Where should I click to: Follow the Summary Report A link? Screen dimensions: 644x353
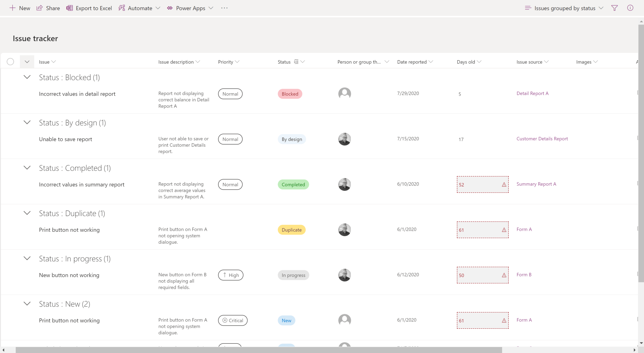536,184
